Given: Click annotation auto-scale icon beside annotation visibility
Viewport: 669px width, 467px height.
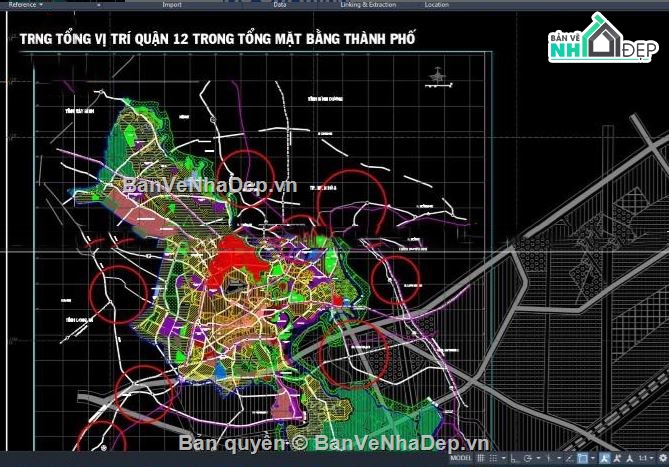Looking at the screenshot, I should [x=616, y=459].
